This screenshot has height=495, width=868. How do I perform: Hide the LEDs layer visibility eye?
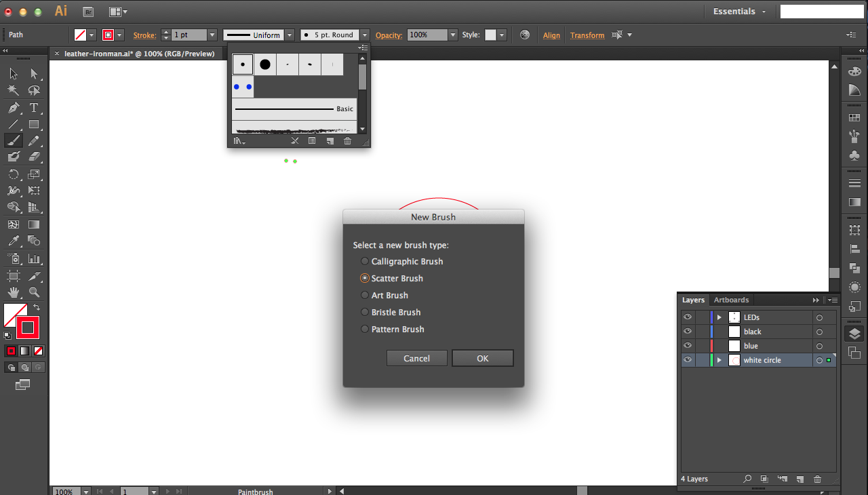pyautogui.click(x=687, y=317)
